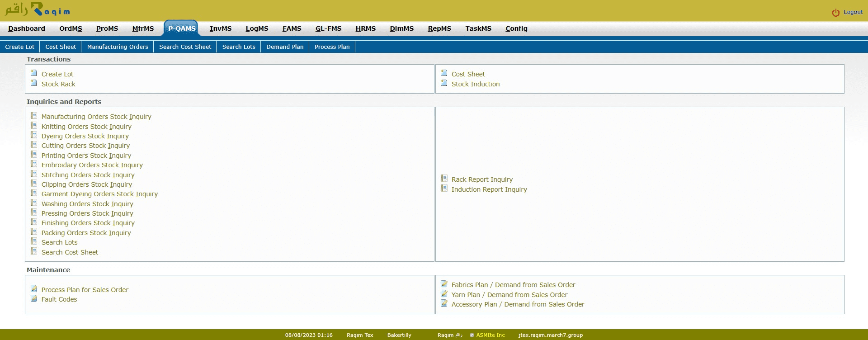Open Demand Plan from the submenu bar
The height and width of the screenshot is (340, 868).
click(x=285, y=47)
